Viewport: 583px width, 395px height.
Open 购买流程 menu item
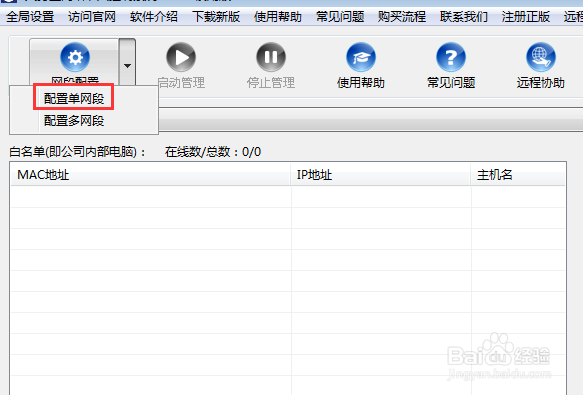(402, 17)
